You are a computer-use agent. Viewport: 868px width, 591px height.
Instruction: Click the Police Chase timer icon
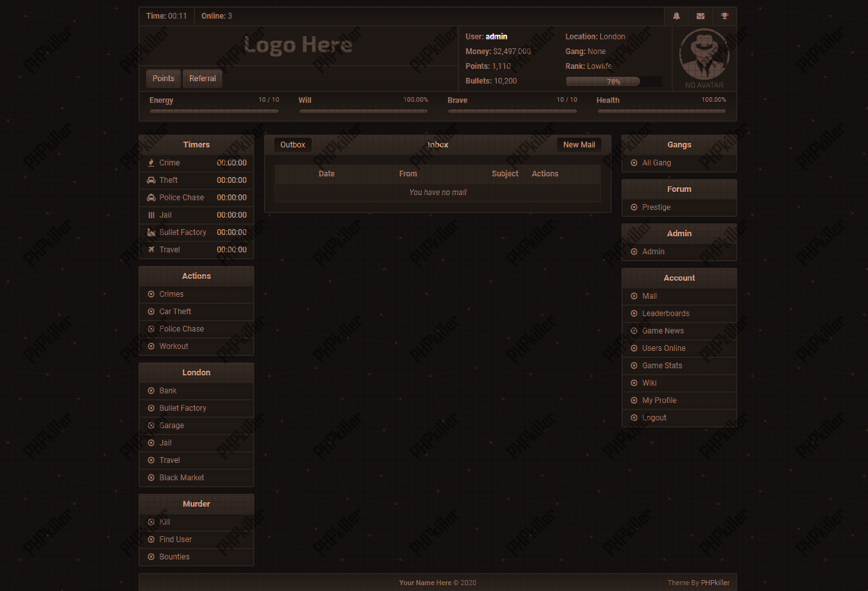tap(151, 198)
